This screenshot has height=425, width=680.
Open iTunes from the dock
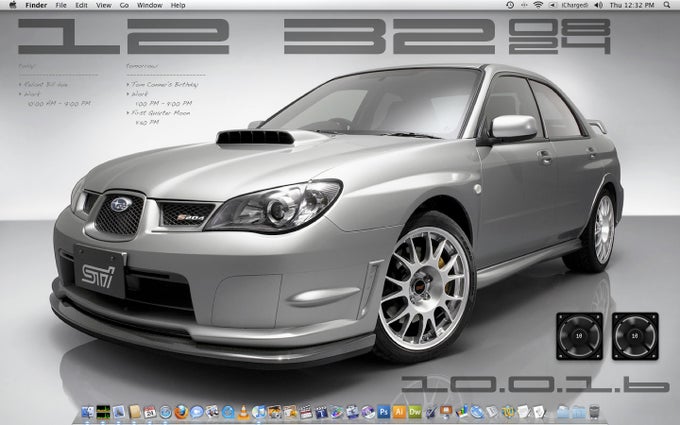(259, 412)
